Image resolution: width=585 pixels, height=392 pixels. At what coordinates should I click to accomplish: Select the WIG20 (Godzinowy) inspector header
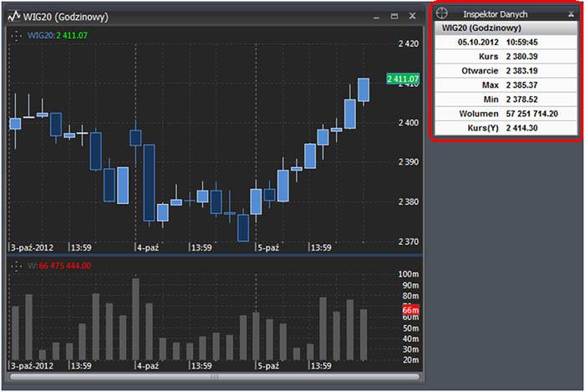[506, 28]
